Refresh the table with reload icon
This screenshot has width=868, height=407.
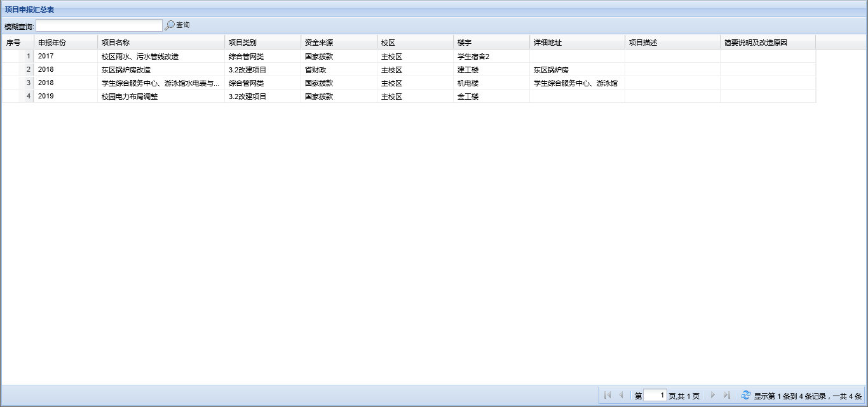coord(746,396)
